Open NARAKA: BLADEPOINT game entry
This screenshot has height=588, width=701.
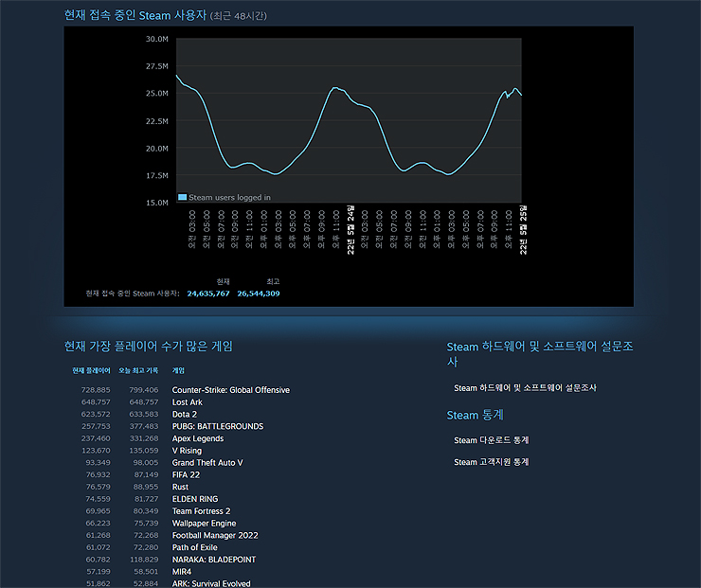214,560
